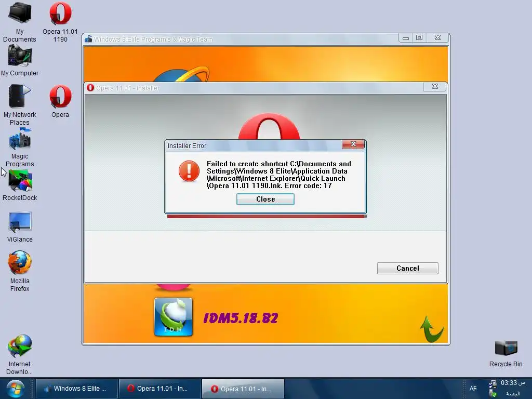Click the green back arrow in Windows 8 Elite window
Screen dimensions: 532x399
[431, 329]
